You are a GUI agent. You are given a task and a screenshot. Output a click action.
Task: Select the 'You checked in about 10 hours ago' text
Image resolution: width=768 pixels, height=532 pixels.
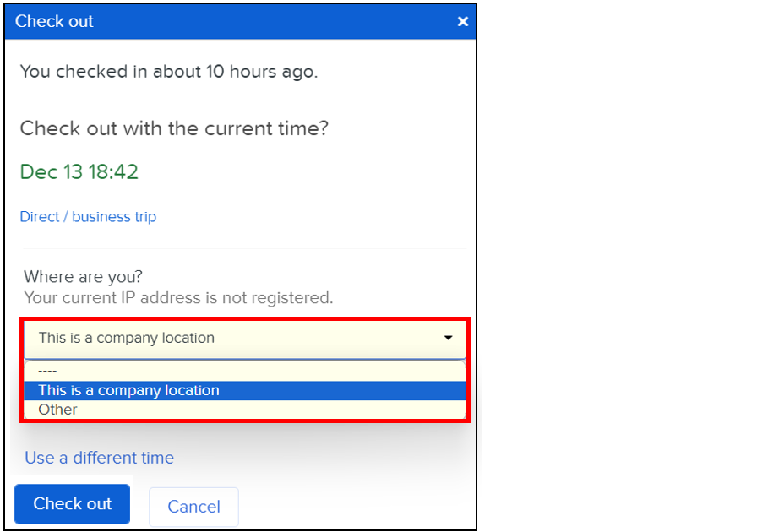(x=168, y=72)
